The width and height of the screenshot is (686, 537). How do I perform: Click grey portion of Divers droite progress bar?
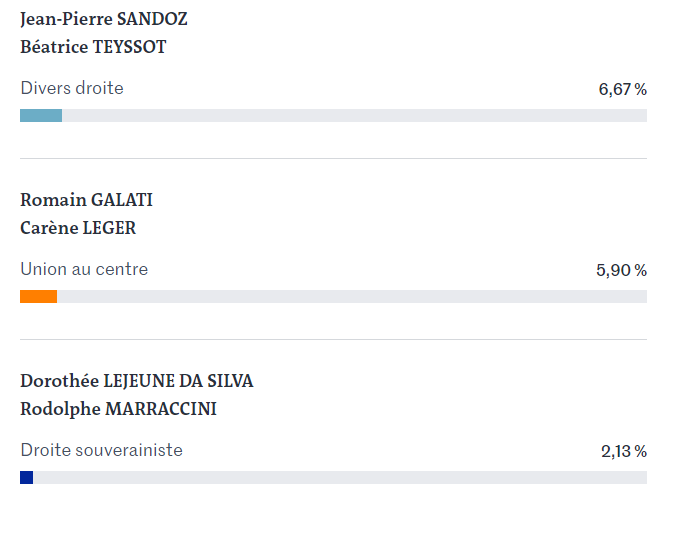pos(354,116)
